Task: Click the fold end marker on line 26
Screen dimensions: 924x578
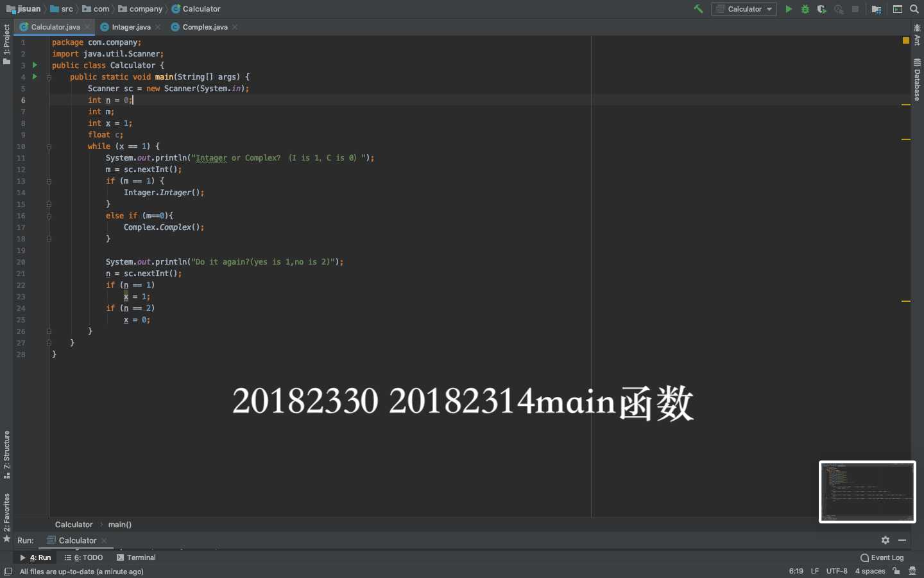Action: [49, 331]
